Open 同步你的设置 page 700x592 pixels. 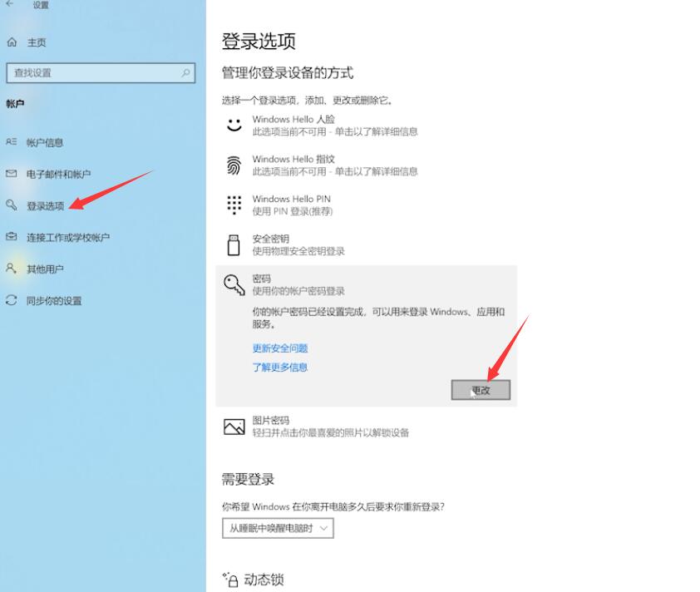pos(54,300)
